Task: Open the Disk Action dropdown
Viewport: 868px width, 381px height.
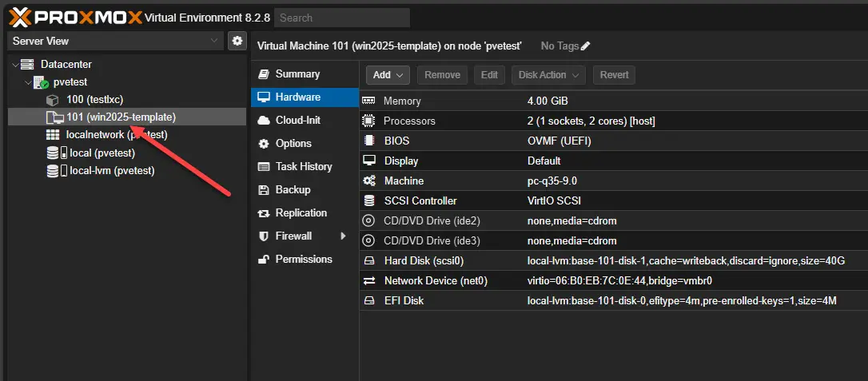Action: [548, 75]
